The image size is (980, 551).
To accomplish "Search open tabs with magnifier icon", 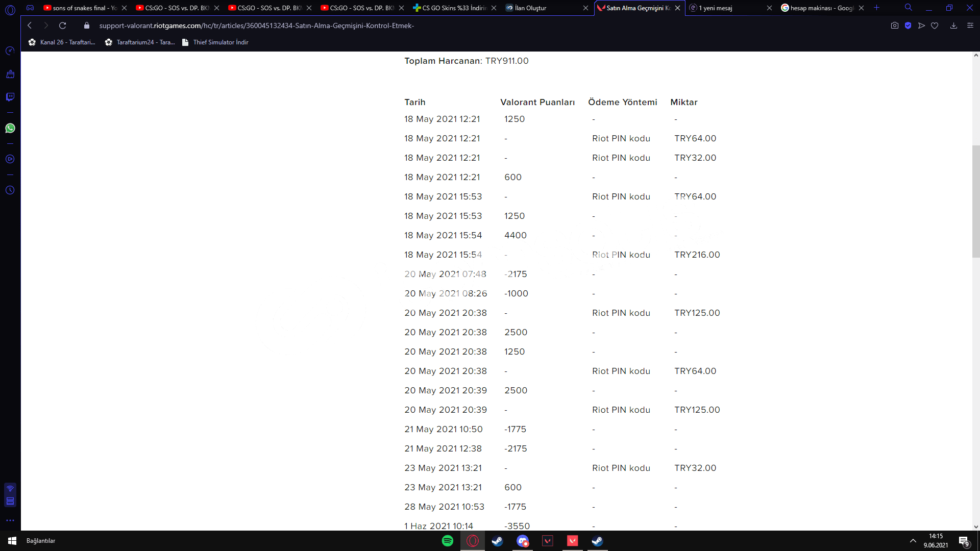I will click(x=909, y=8).
